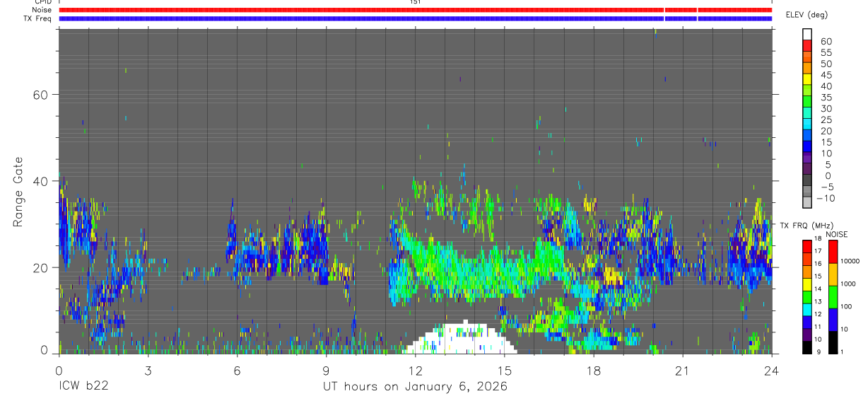Click the "ICW b22" radar beam label
The height and width of the screenshot is (401, 868).
coord(82,387)
